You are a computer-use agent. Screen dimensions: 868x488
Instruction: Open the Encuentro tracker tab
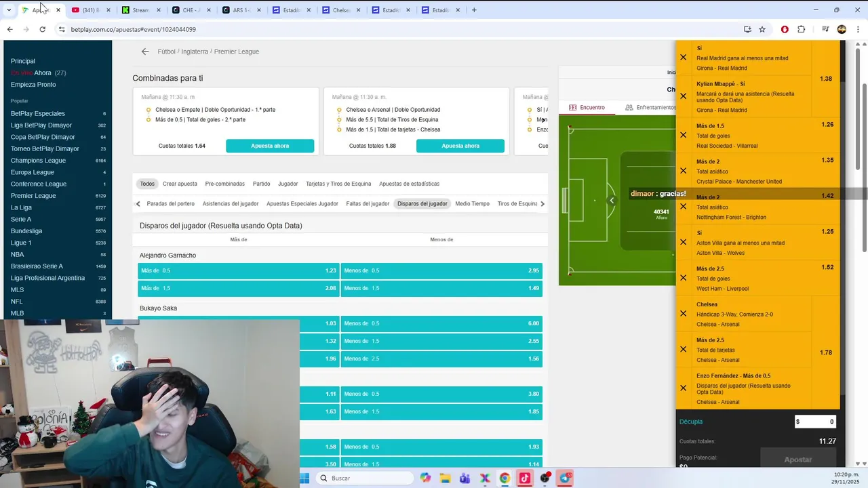coord(587,107)
